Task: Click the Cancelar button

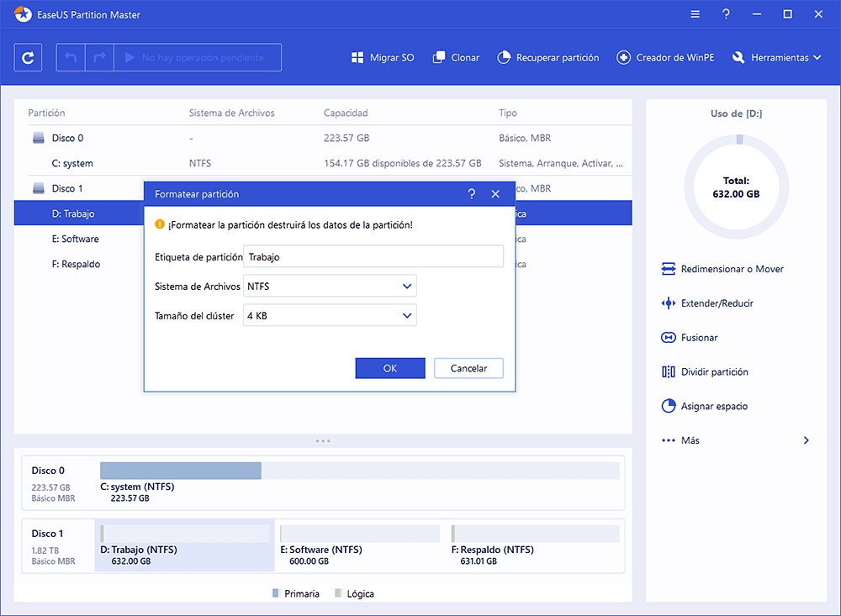Action: coord(468,368)
